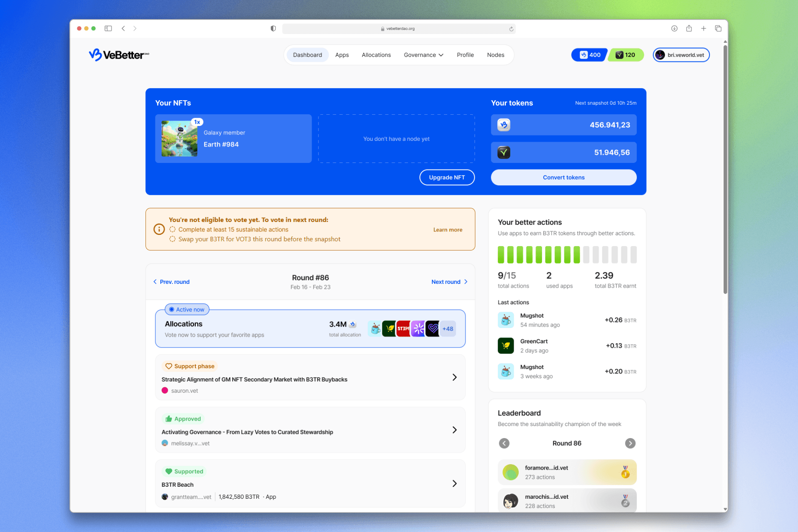Click the VeBetter logo
The image size is (798, 532).
point(118,55)
